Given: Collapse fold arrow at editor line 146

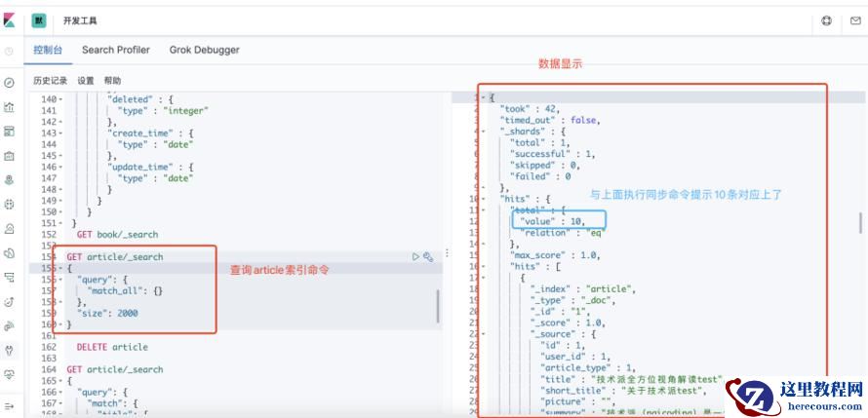Looking at the screenshot, I should [x=60, y=167].
